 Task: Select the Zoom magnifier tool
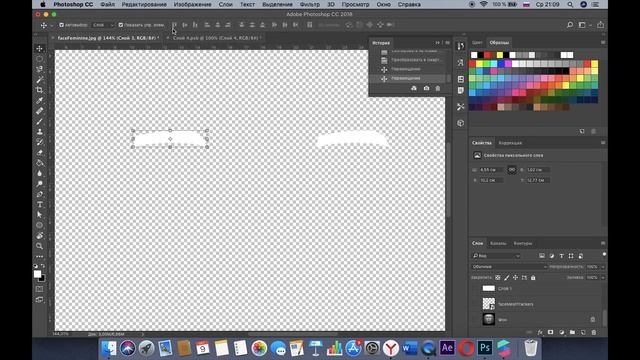click(40, 246)
